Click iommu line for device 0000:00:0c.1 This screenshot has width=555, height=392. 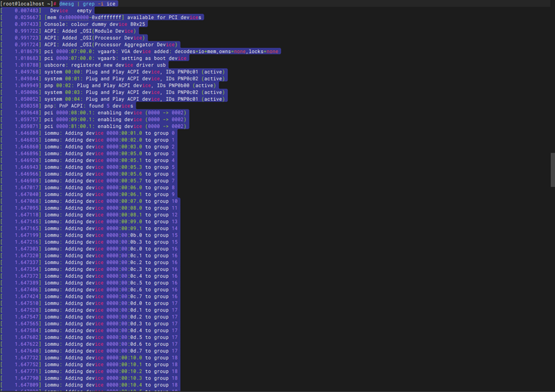pyautogui.click(x=90, y=256)
